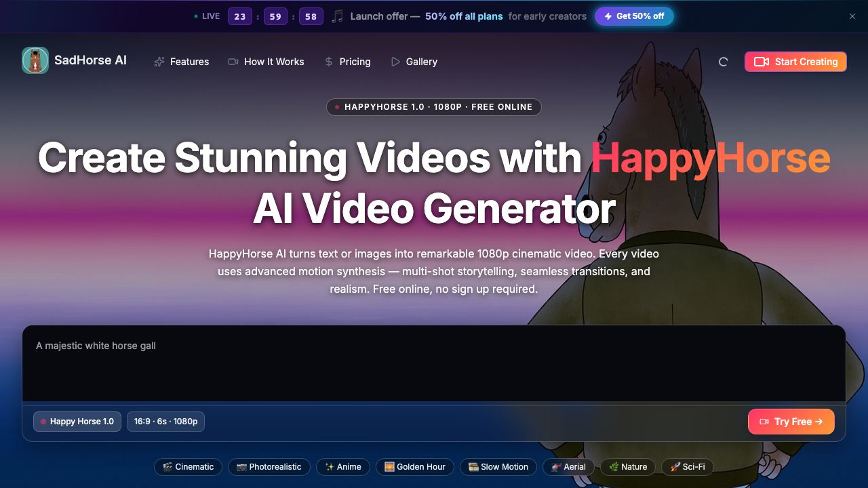Select the Sci-Fi style chip
This screenshot has width=868, height=488.
tap(688, 467)
